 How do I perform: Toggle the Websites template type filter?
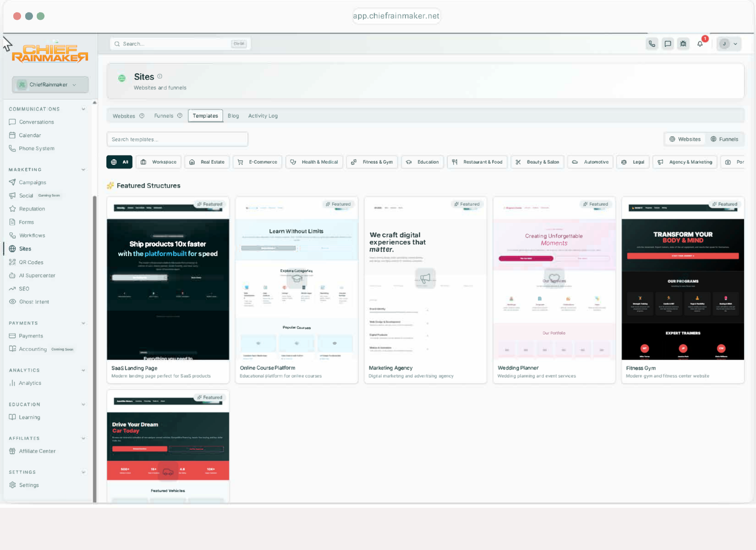(x=685, y=139)
